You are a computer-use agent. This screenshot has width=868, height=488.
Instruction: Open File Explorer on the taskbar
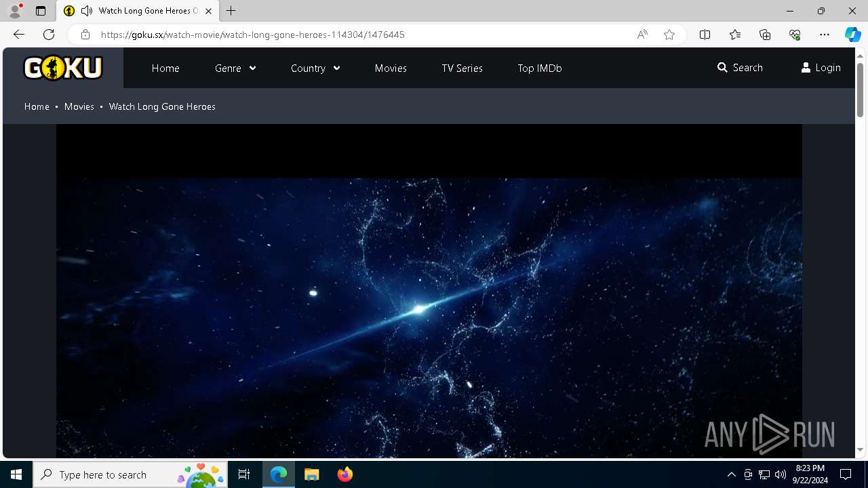tap(311, 474)
